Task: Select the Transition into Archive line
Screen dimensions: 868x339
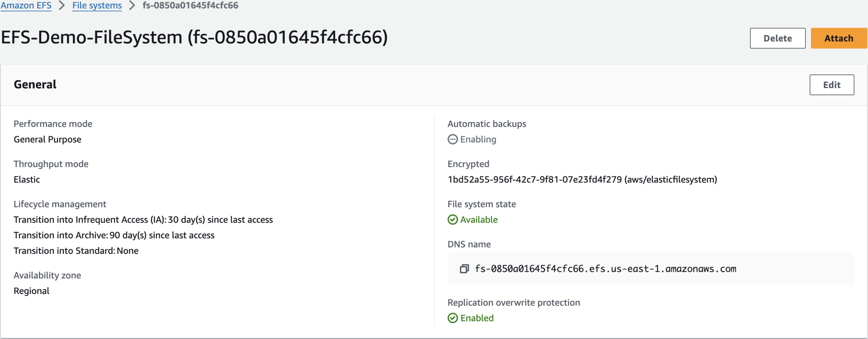Action: tap(114, 236)
